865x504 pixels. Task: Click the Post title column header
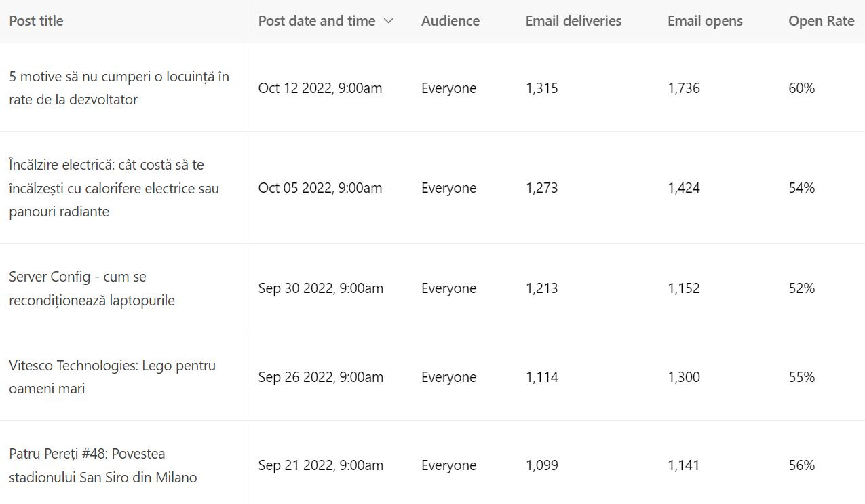click(36, 21)
